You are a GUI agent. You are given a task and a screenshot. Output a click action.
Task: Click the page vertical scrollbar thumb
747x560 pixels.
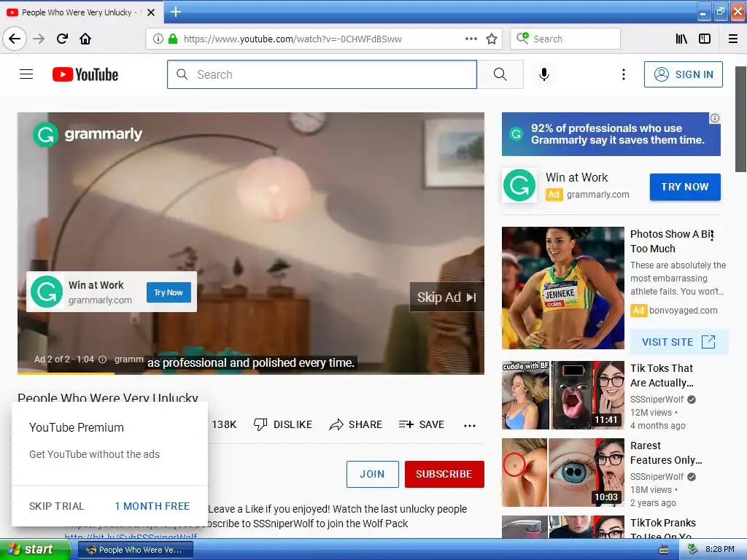[x=741, y=119]
